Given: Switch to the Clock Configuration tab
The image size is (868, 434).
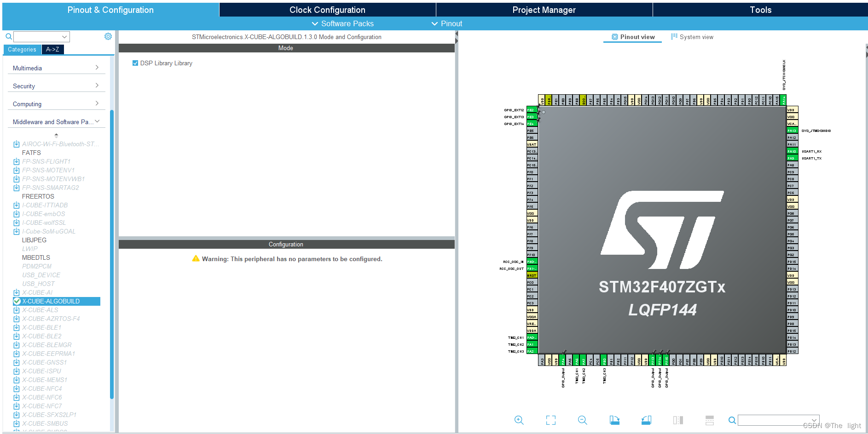Looking at the screenshot, I should click(327, 9).
